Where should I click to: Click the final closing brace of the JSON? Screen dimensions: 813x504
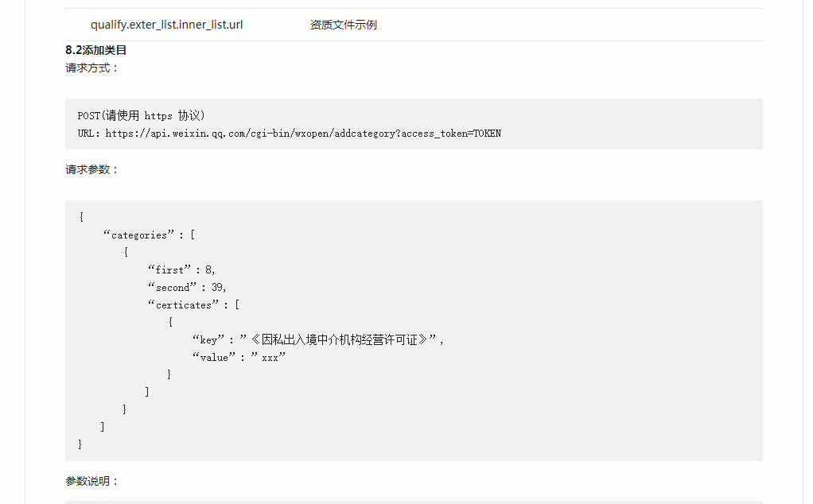click(x=80, y=444)
